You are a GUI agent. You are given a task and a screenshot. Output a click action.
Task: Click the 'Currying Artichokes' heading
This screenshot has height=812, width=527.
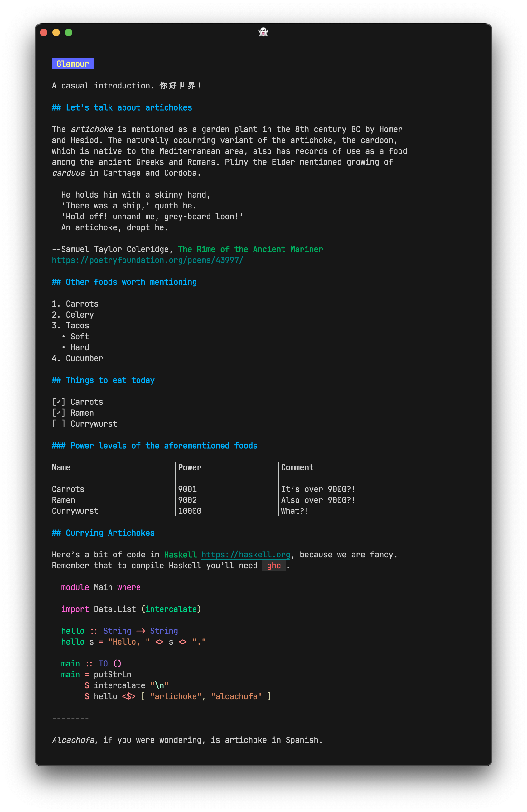pyautogui.click(x=103, y=533)
